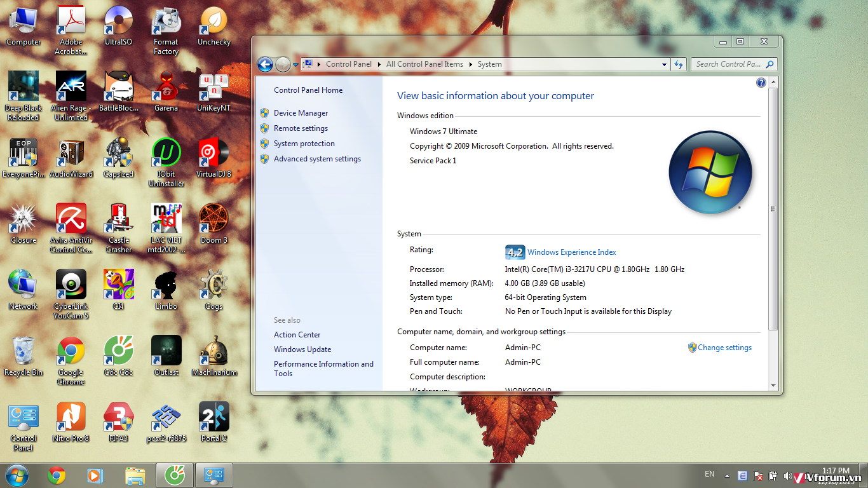Screen dimensions: 868x488
Task: Select the Closure game icon
Action: [x=24, y=224]
